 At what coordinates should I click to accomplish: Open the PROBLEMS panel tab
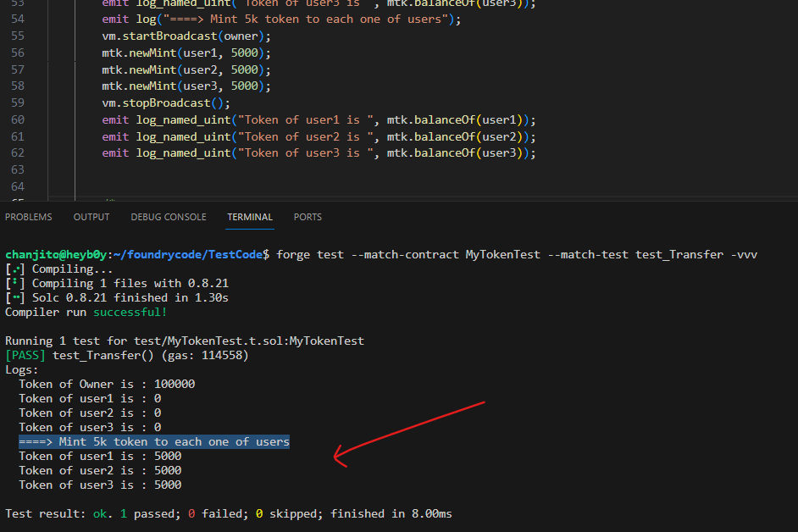point(29,217)
